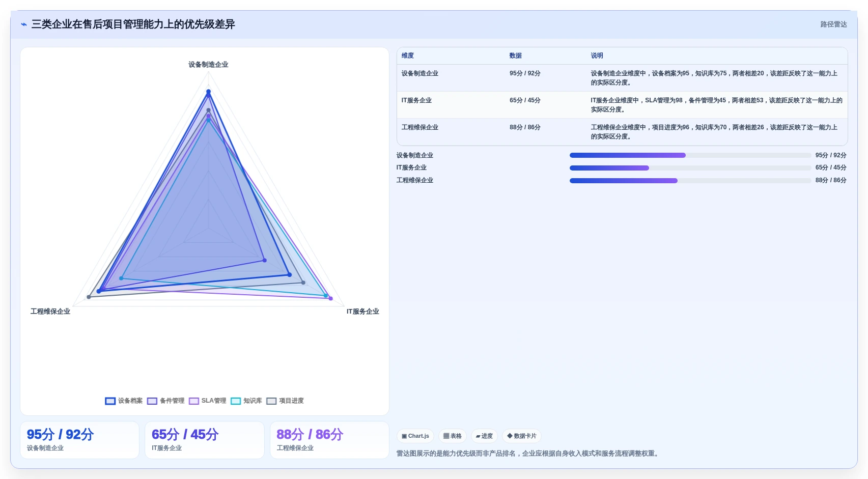Open the 设备制造企业 score card

tap(80, 440)
